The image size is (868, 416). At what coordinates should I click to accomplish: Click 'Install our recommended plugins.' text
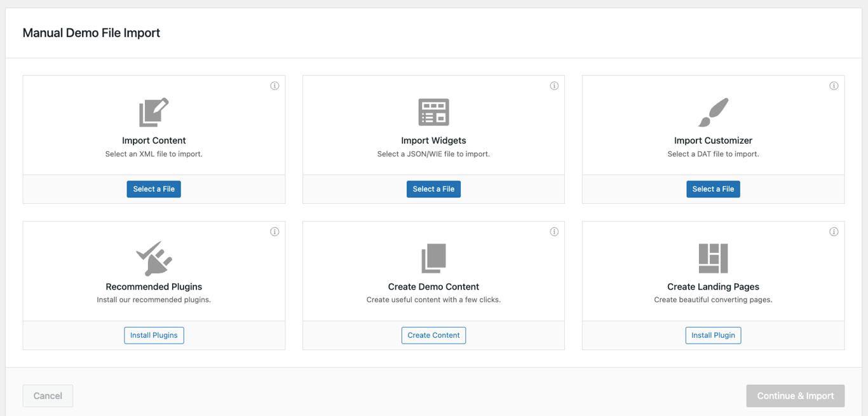tap(154, 300)
